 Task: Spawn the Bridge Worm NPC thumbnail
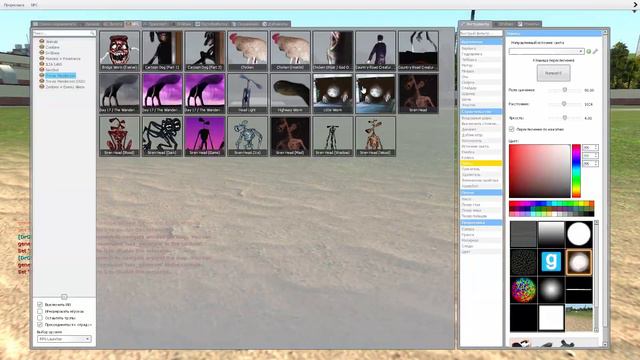[119, 51]
